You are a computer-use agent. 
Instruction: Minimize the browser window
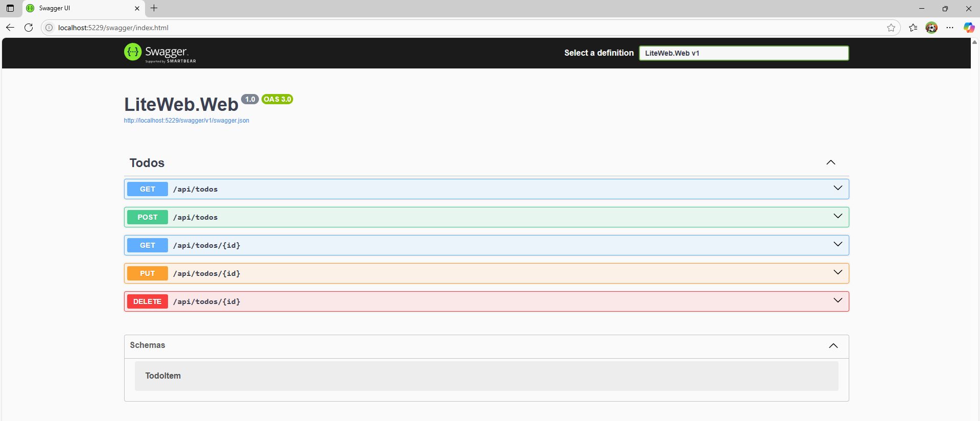(922, 8)
